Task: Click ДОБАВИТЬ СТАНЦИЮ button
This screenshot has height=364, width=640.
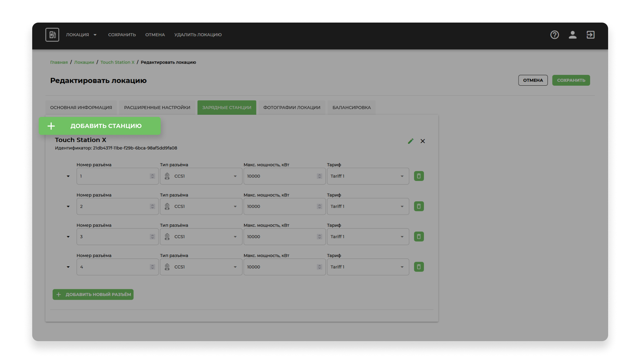Action: [x=100, y=126]
